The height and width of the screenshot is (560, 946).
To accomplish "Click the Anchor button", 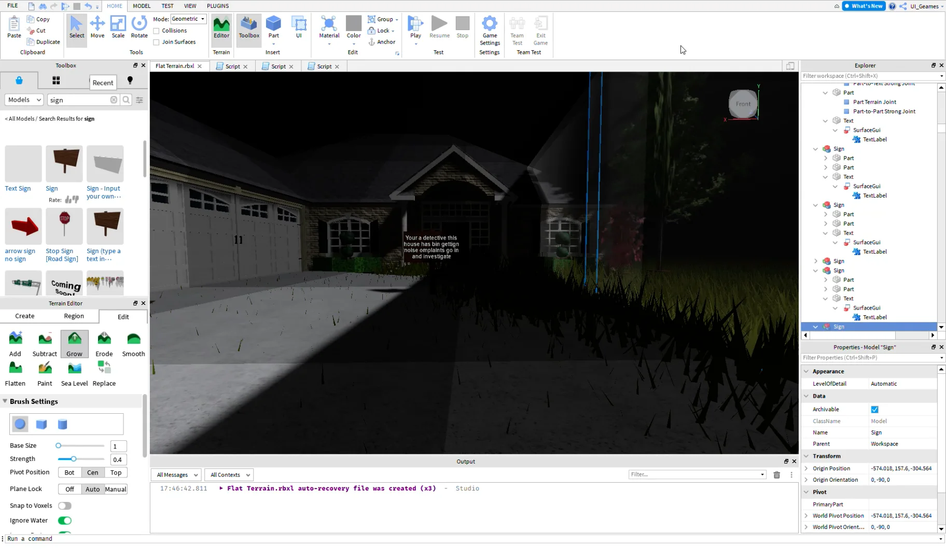I will tap(382, 42).
